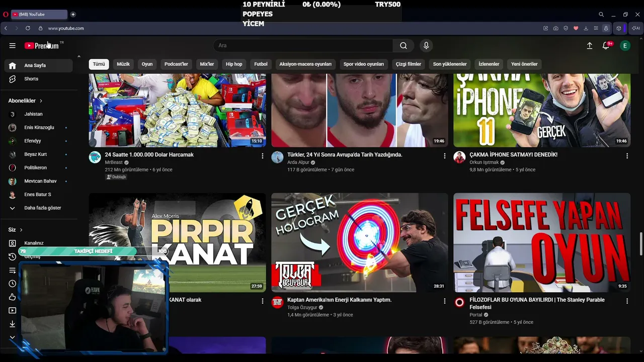This screenshot has height=362, width=644.
Task: Open options for FİLOZOFLAR video
Action: coord(627,301)
